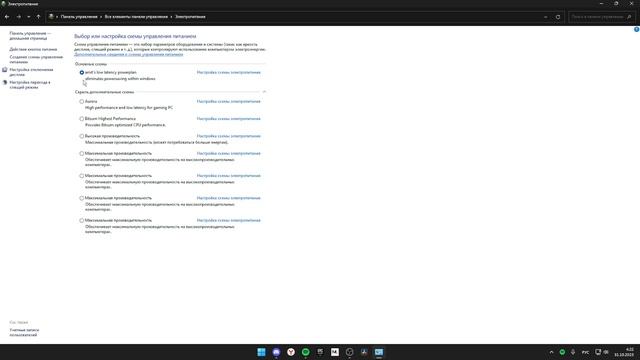Image resolution: width=640 pixels, height=360 pixels.
Task: Click 'eliminates powersaving within windows' description
Action: [x=120, y=78]
